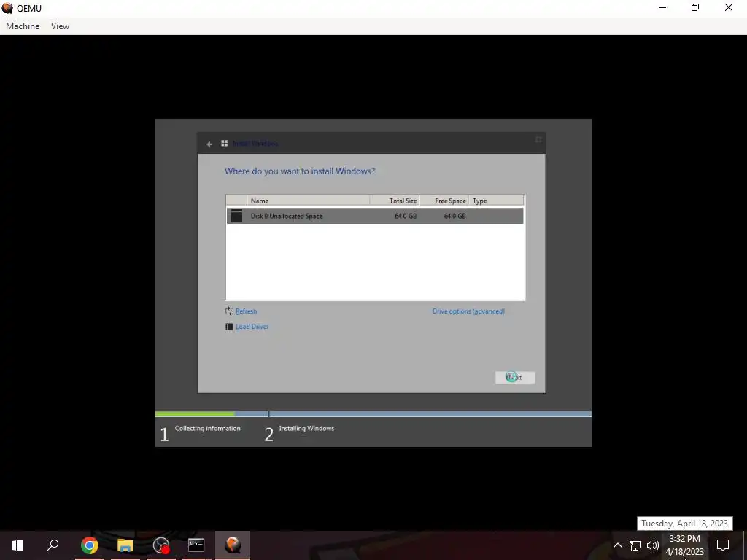This screenshot has height=560, width=747.
Task: Click the Type column header
Action: (496, 201)
